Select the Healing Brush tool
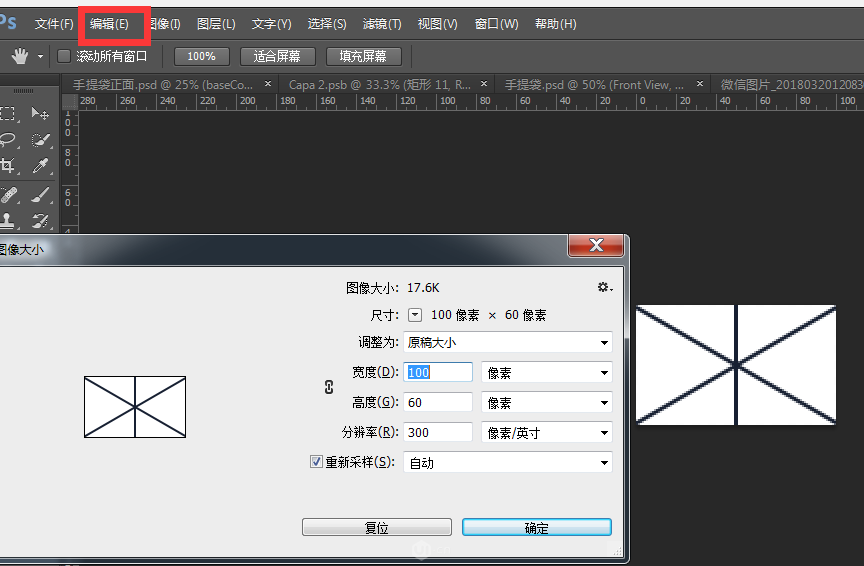 [8, 195]
